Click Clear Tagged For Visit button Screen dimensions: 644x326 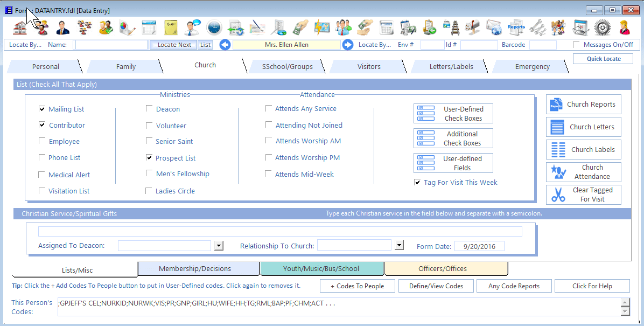click(x=583, y=195)
